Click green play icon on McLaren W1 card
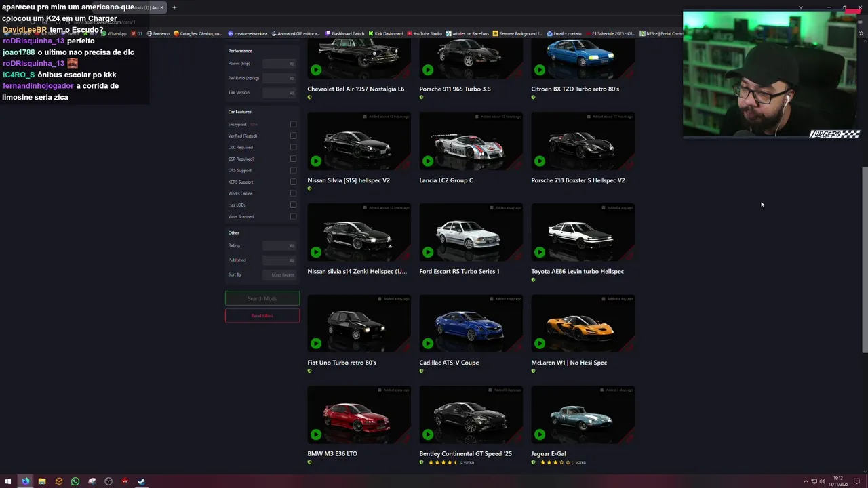The image size is (868, 488). coord(540,343)
